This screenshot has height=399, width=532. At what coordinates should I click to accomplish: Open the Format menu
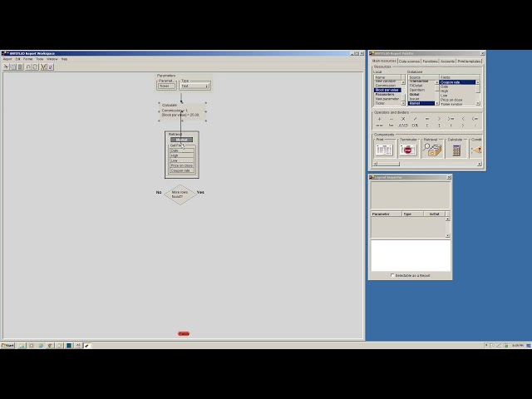[27, 59]
